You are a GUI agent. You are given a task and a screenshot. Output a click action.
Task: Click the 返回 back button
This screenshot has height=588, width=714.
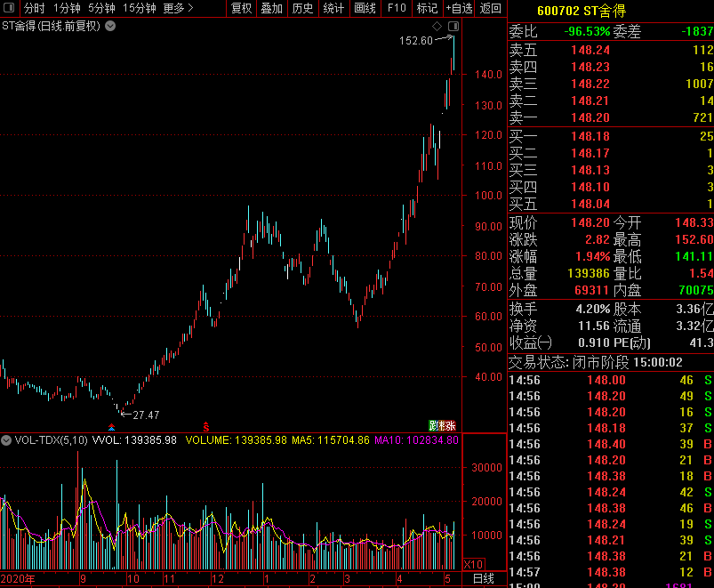coord(491,8)
